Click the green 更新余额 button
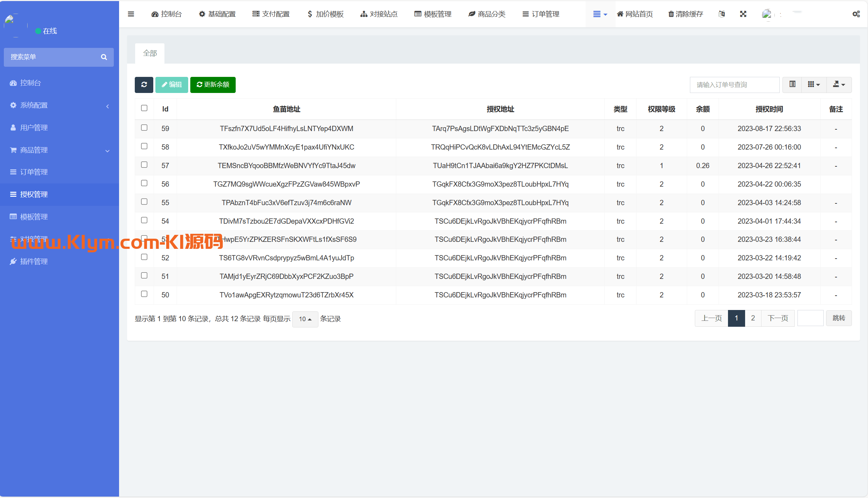This screenshot has height=498, width=868. [x=213, y=85]
